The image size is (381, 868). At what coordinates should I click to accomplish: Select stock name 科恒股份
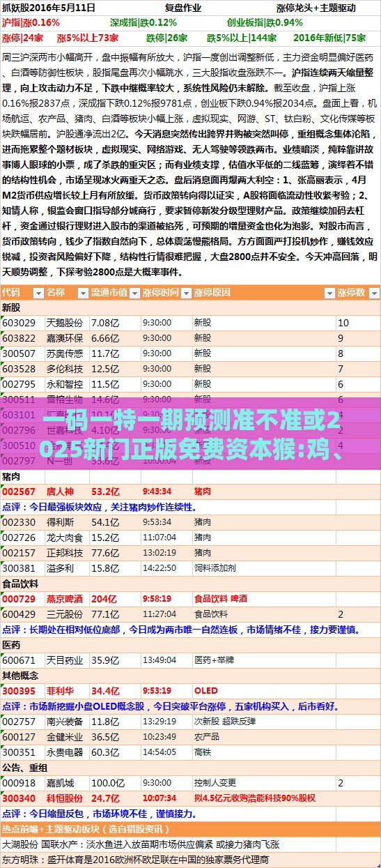(x=64, y=798)
